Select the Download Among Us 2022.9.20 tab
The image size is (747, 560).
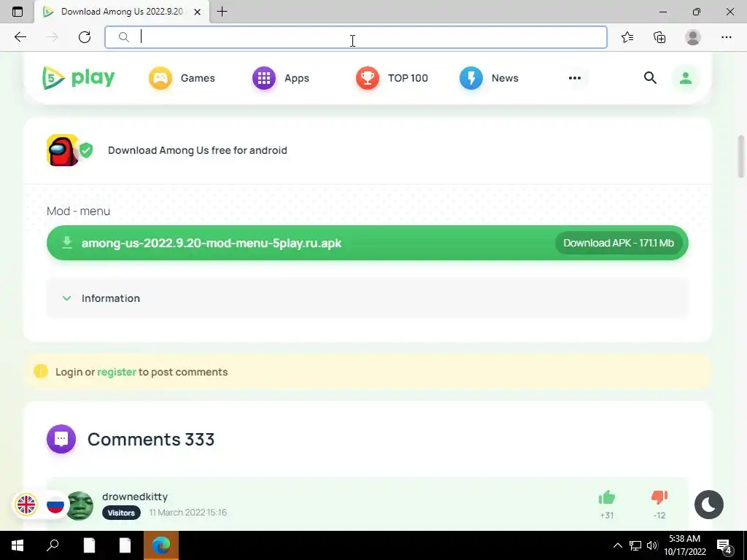[x=122, y=12]
